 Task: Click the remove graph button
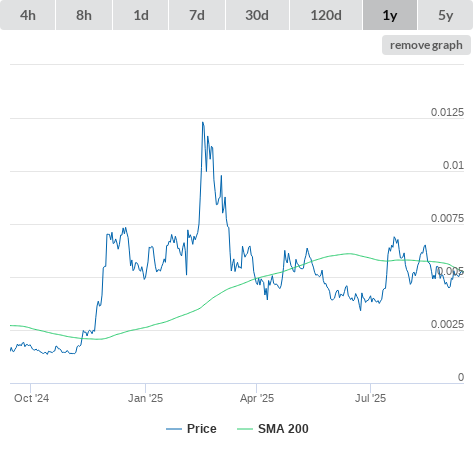pos(426,45)
